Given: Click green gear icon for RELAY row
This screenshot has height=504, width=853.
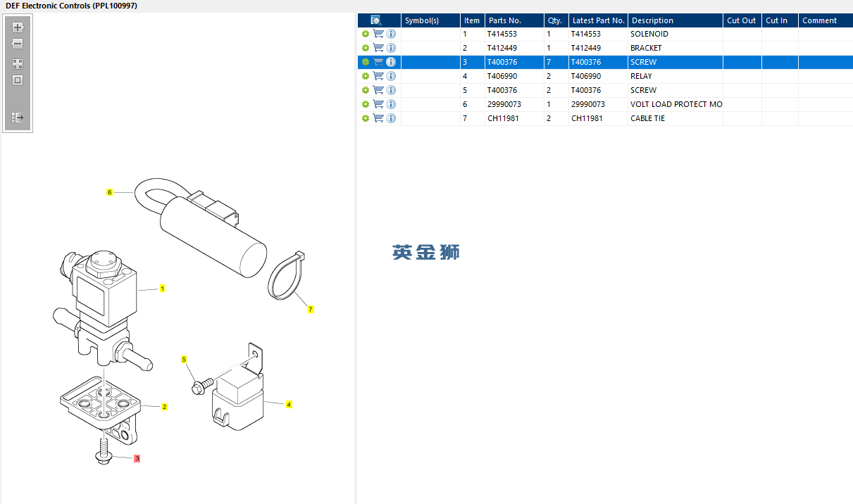Looking at the screenshot, I should tap(366, 76).
